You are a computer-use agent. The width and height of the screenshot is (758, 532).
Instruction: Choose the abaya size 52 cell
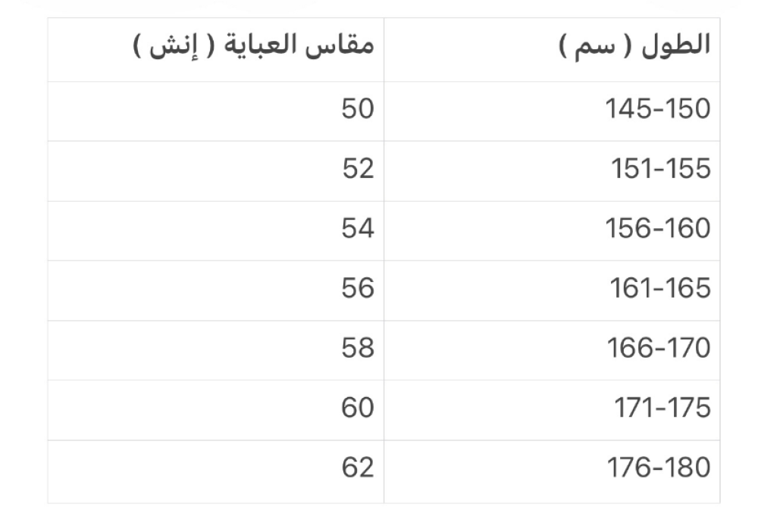357,169
